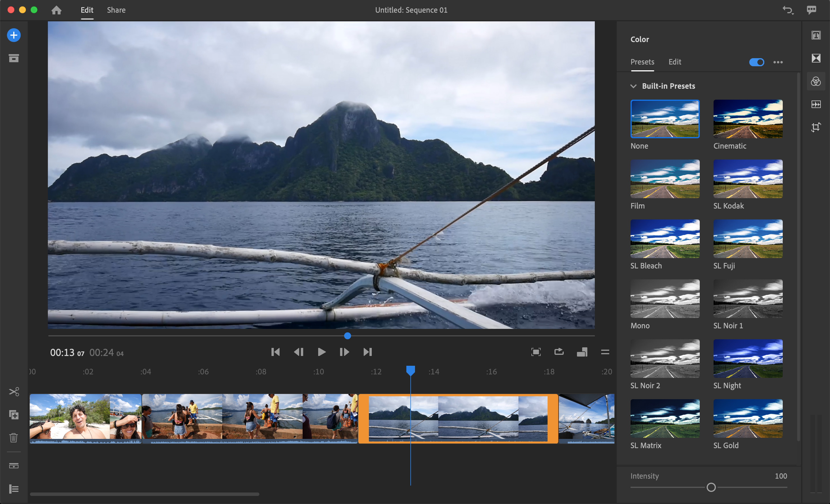Open the project assets panel icon

14,58
